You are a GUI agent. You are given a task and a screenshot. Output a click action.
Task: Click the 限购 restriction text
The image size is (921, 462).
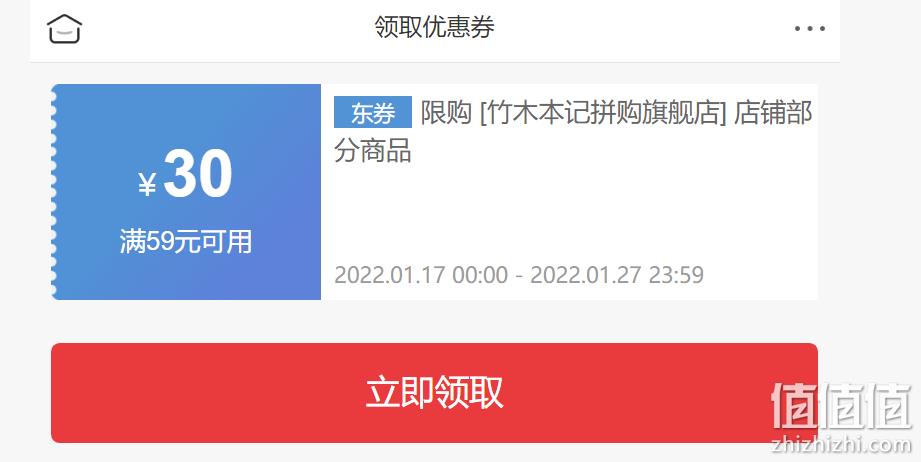coord(446,113)
